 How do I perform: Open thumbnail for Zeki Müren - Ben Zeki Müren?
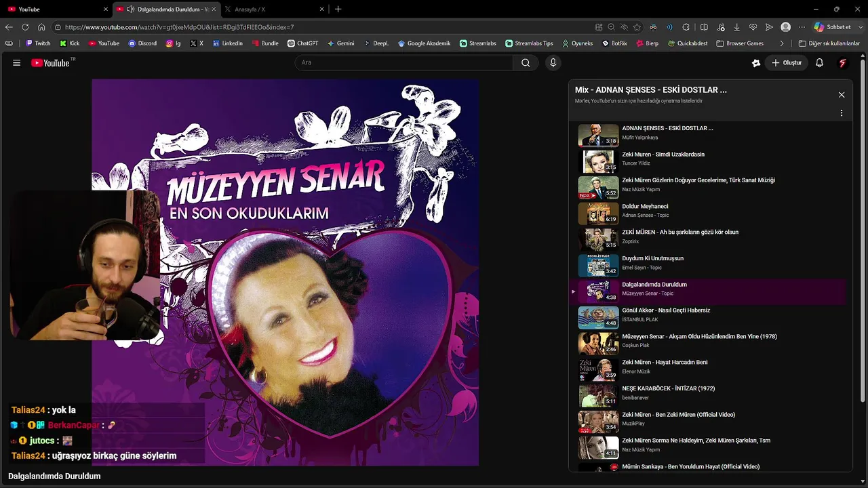(x=598, y=422)
